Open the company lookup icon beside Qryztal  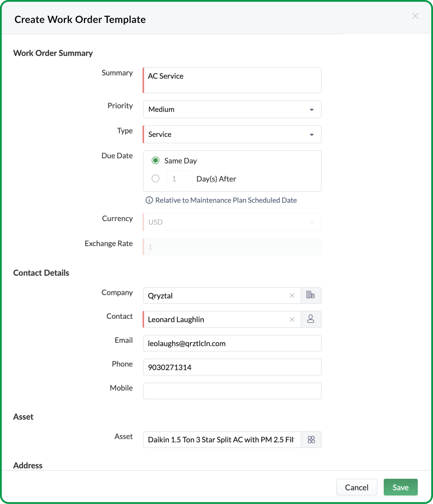(x=312, y=296)
